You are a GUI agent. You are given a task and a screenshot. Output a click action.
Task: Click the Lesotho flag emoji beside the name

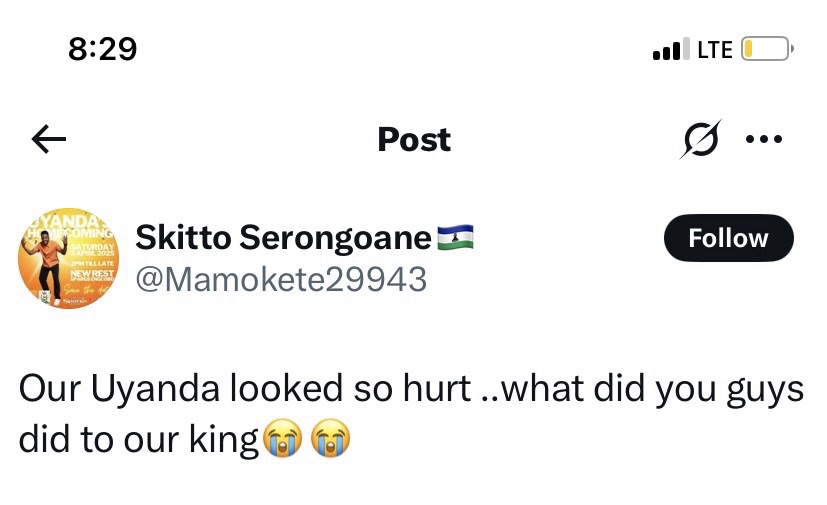[x=455, y=237]
